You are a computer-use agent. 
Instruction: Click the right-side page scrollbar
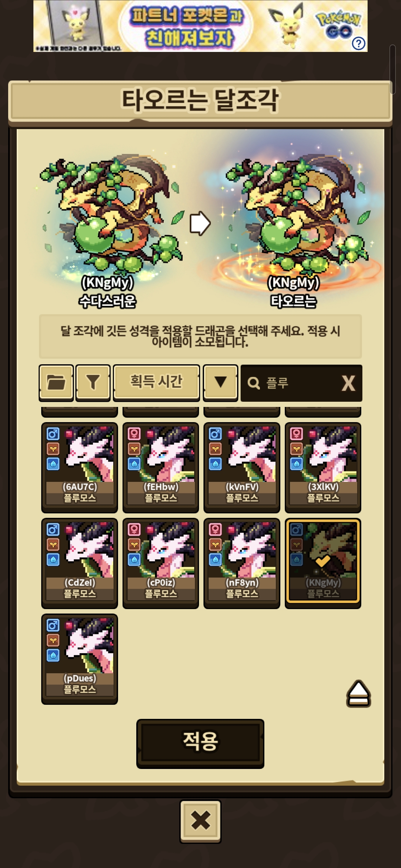(x=392, y=69)
